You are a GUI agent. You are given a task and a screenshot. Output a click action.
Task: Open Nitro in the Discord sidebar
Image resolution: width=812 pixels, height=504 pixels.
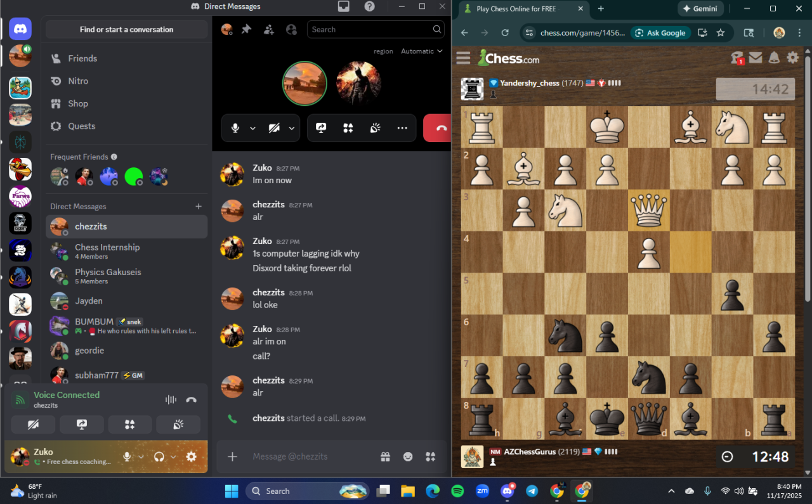(x=127, y=81)
